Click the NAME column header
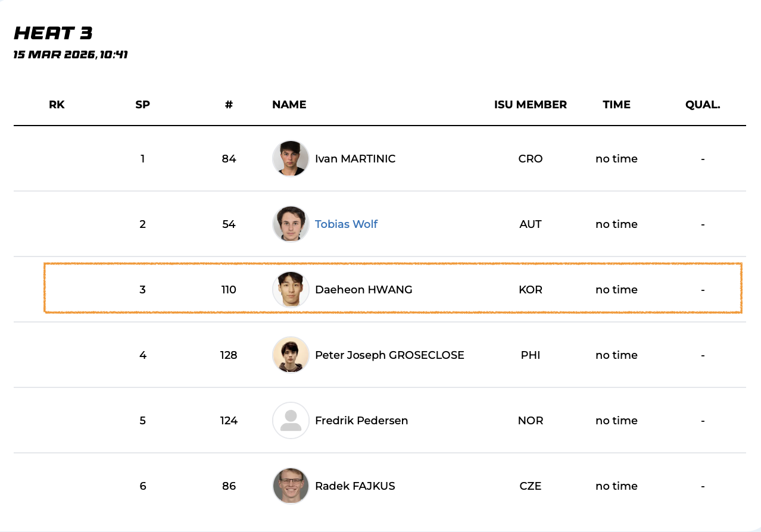 click(x=289, y=105)
